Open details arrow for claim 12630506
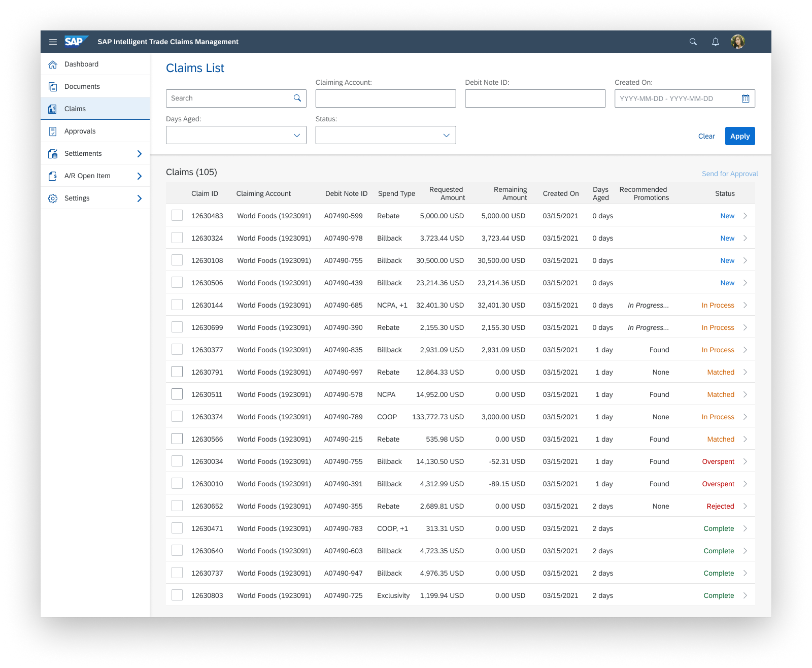The width and height of the screenshot is (812, 668). point(745,283)
